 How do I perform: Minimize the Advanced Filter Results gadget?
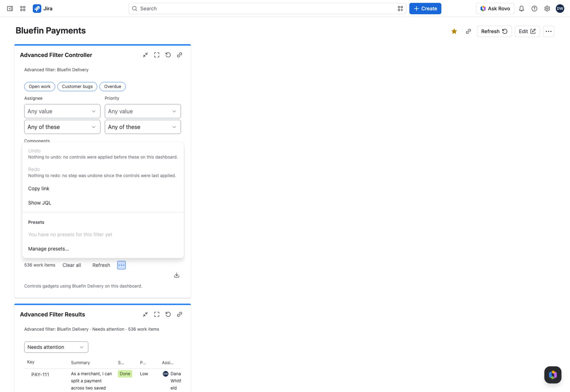145,314
